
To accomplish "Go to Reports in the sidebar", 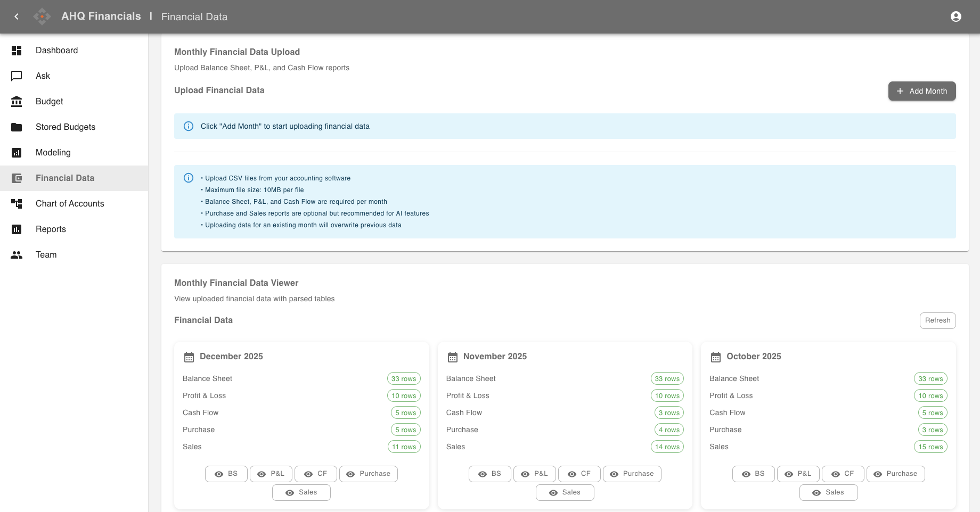I will point(51,229).
